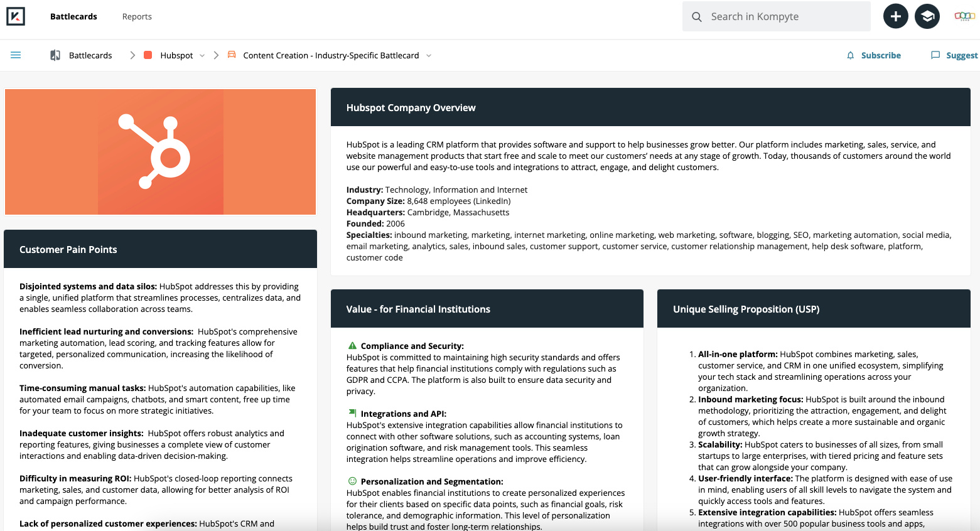Click the red Hubspot color square
The image size is (980, 531).
click(x=148, y=55)
